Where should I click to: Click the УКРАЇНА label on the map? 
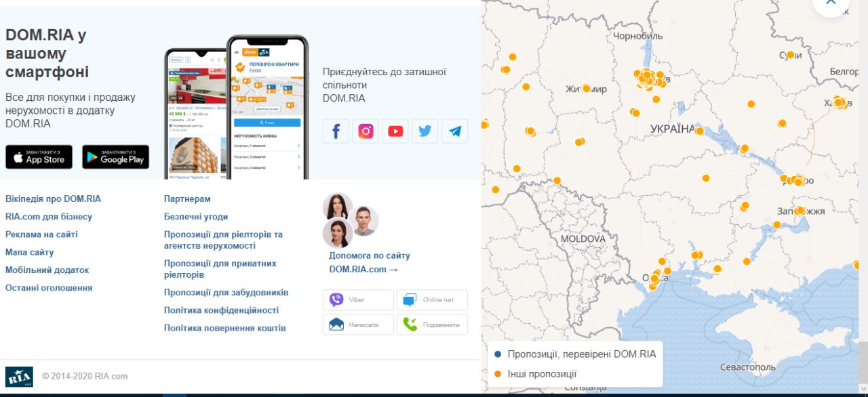click(673, 129)
